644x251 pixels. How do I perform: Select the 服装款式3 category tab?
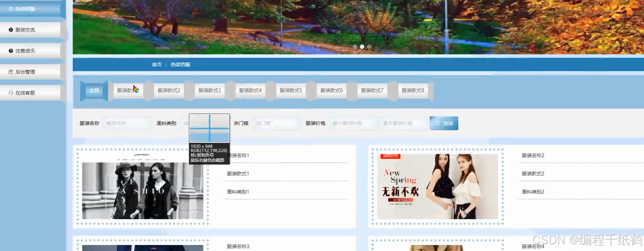tap(209, 90)
